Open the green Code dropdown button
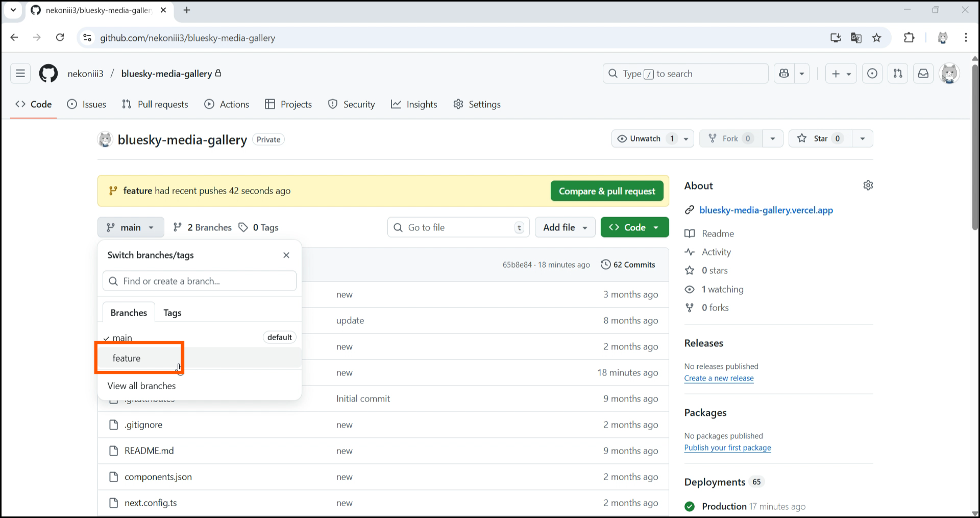980x518 pixels. tap(634, 227)
